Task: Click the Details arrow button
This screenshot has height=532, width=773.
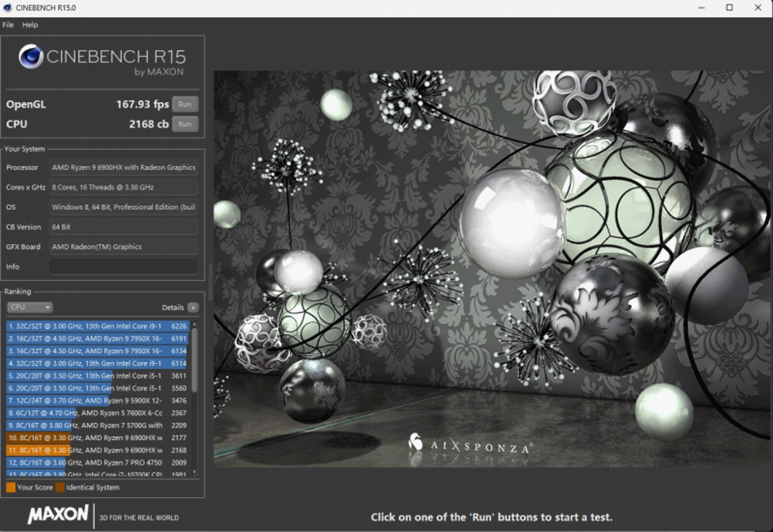Action: point(193,307)
